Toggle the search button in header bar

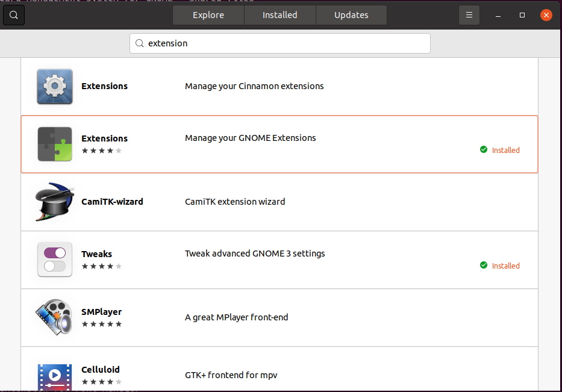[x=14, y=15]
